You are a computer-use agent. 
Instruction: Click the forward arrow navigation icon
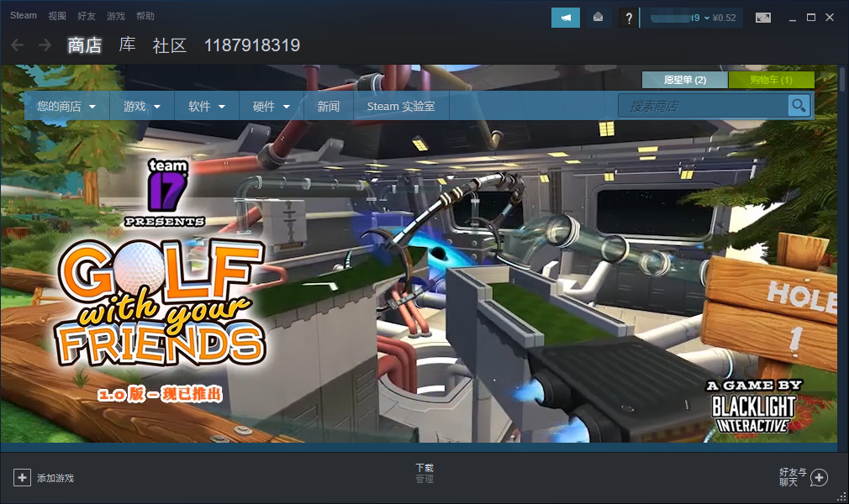[45, 45]
